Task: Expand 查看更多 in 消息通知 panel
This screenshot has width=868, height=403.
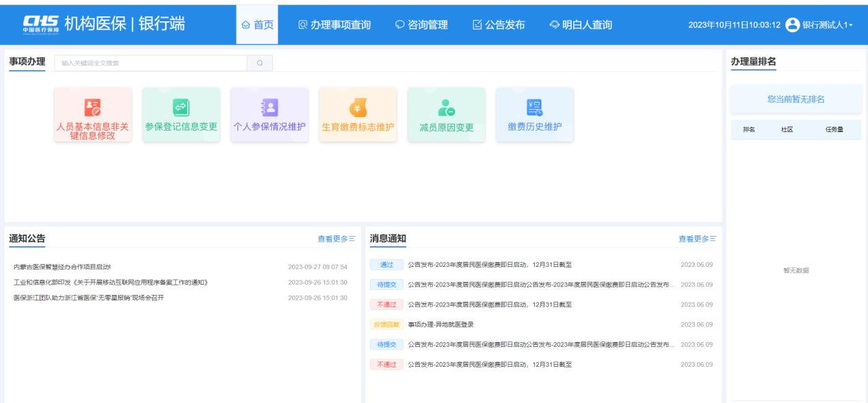Action: [697, 239]
